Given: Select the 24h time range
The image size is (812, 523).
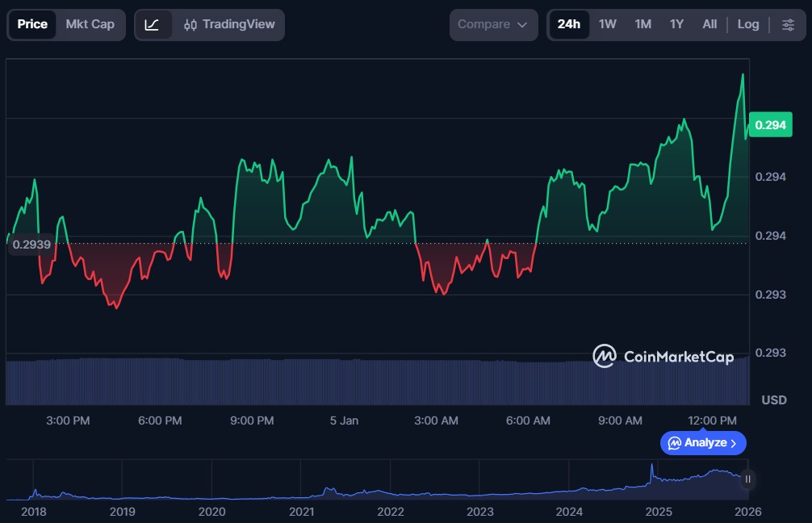Looking at the screenshot, I should tap(568, 24).
